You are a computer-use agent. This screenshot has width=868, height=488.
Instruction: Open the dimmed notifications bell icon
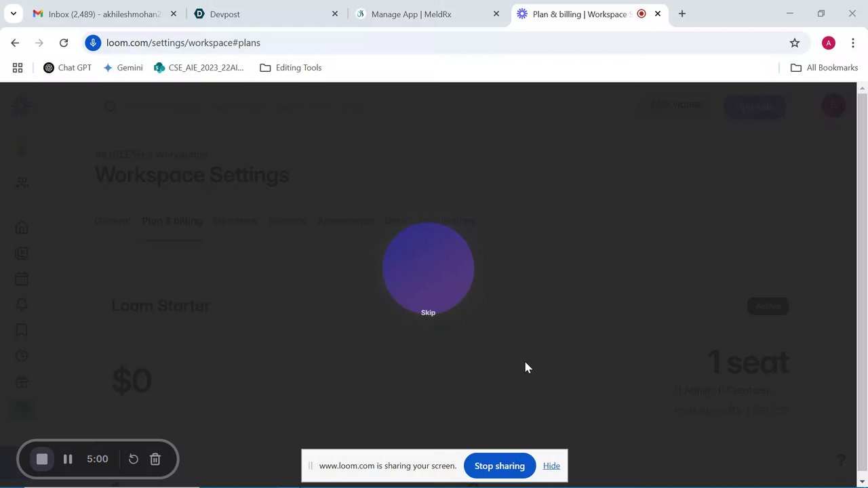pos(22,304)
